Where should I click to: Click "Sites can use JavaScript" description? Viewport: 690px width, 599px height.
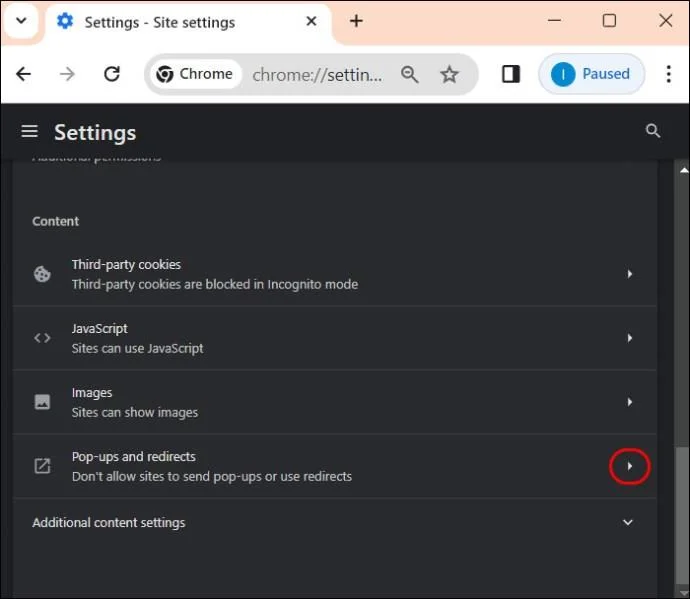pyautogui.click(x=137, y=349)
